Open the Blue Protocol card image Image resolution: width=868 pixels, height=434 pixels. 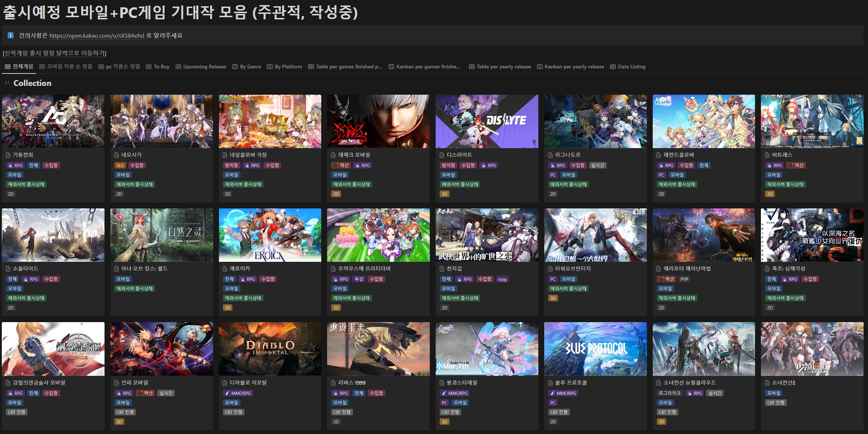click(x=595, y=349)
